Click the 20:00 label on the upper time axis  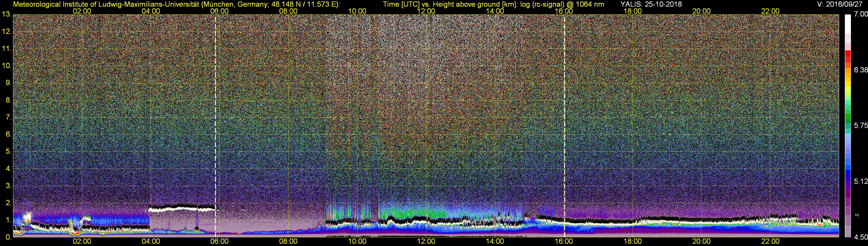coord(702,11)
